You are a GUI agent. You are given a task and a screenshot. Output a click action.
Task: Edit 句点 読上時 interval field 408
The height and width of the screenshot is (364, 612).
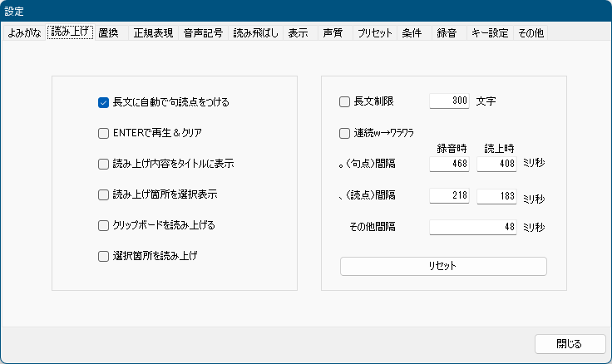pos(496,164)
